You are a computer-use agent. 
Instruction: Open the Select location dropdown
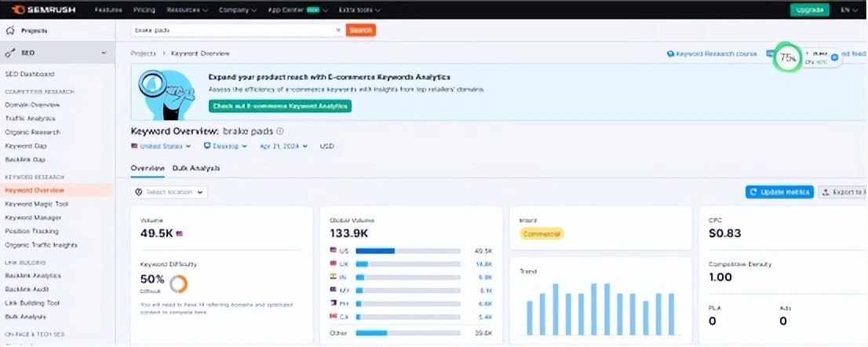[170, 192]
